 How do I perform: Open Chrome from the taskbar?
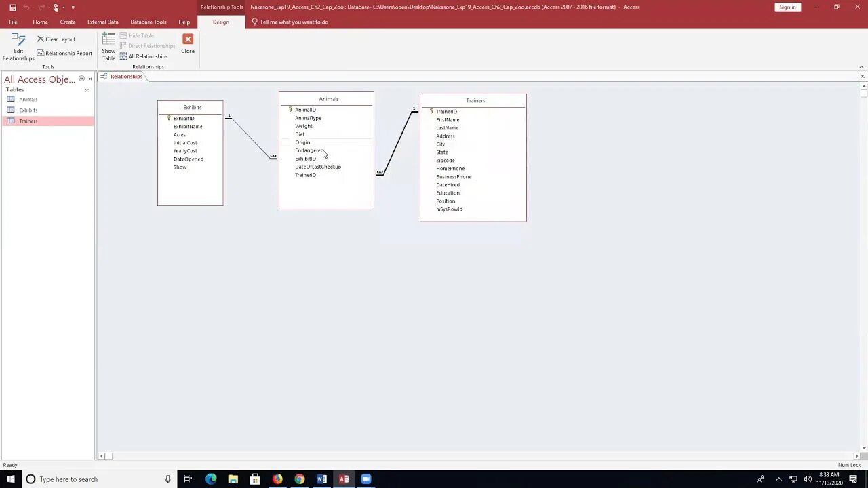pyautogui.click(x=298, y=479)
